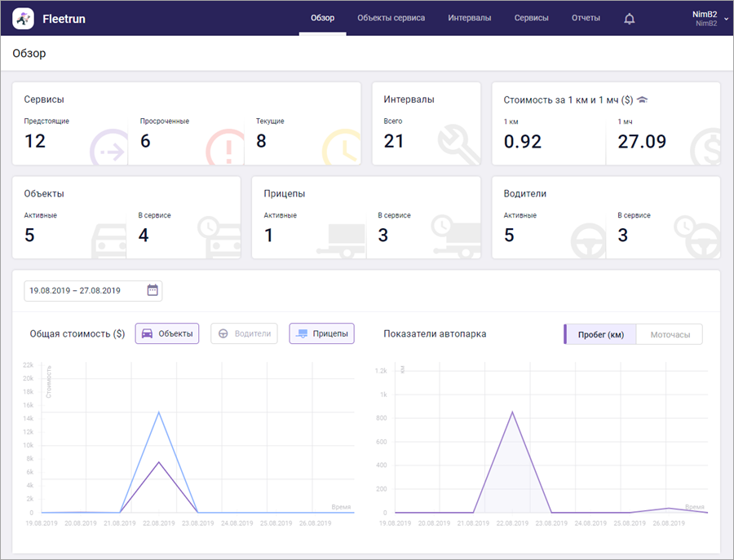734x560 pixels.
Task: Toggle Прицепы cost chart filter
Action: (x=321, y=333)
